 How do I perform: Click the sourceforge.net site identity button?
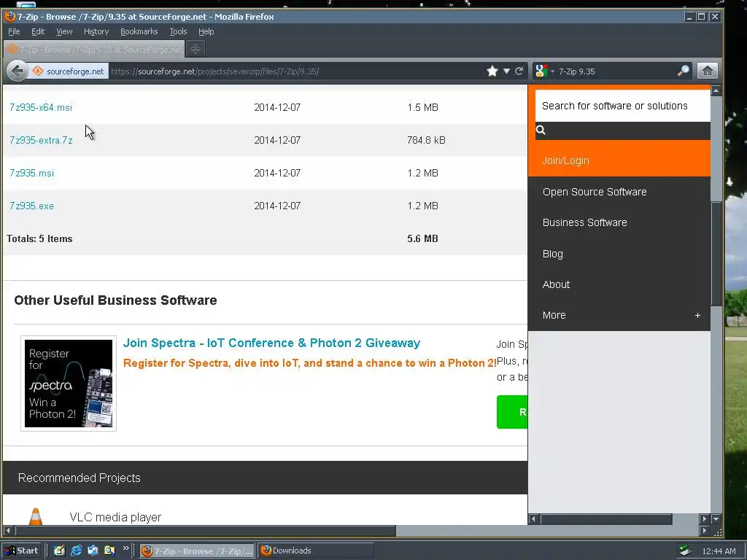69,71
